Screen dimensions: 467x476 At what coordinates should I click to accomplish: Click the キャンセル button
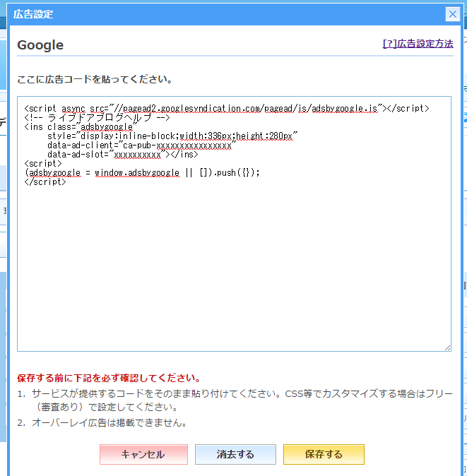click(143, 454)
